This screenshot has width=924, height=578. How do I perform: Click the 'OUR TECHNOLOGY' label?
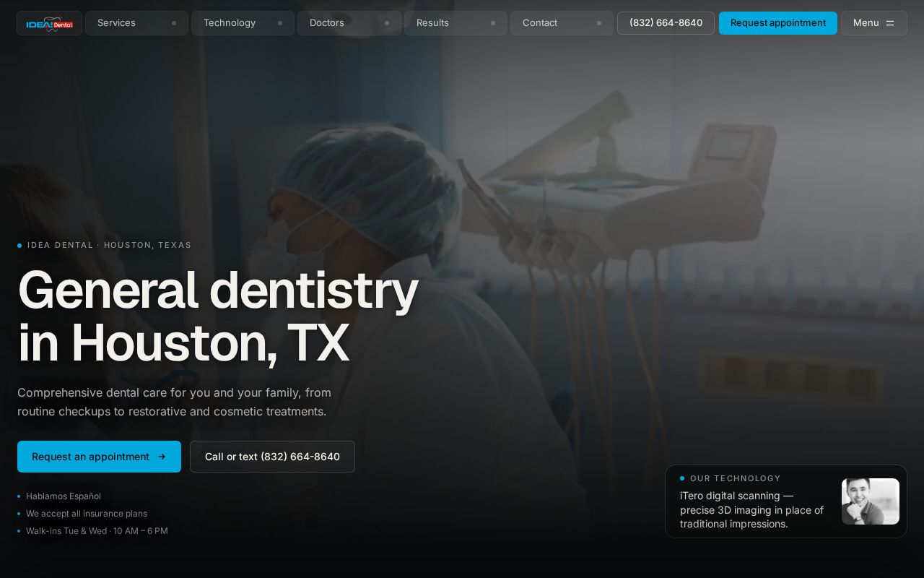[x=736, y=478]
